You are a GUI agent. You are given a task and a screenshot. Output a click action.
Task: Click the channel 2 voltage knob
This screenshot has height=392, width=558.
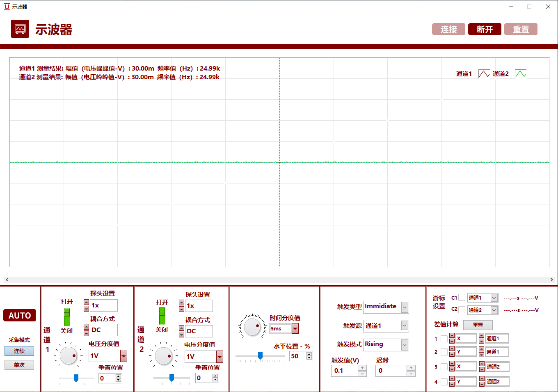164,356
